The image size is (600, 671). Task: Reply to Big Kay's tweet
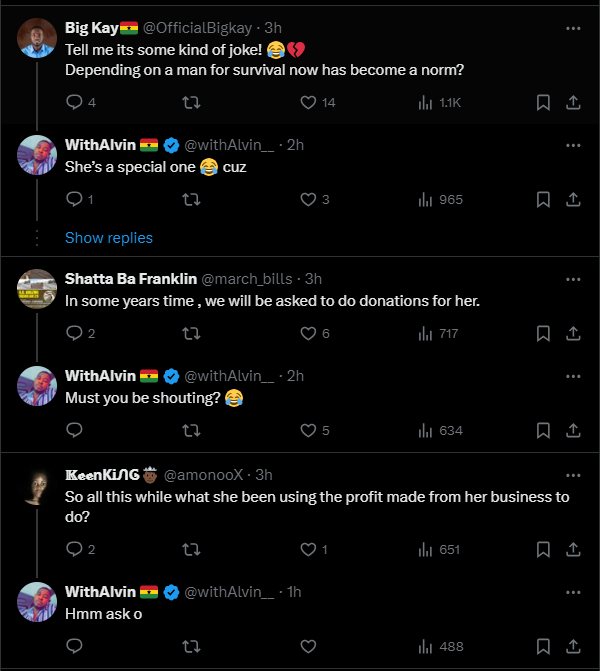click(x=73, y=102)
